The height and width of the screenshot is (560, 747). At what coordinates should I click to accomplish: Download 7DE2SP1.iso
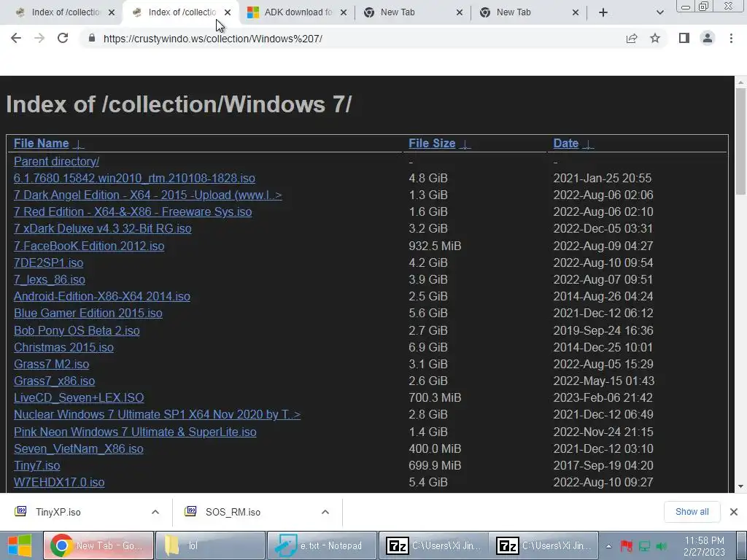click(x=48, y=262)
